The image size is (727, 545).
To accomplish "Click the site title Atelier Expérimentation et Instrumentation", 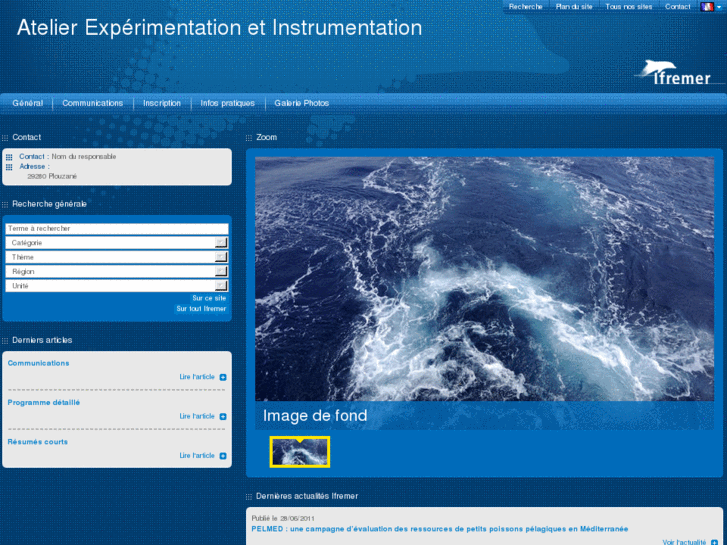I will coord(220,28).
